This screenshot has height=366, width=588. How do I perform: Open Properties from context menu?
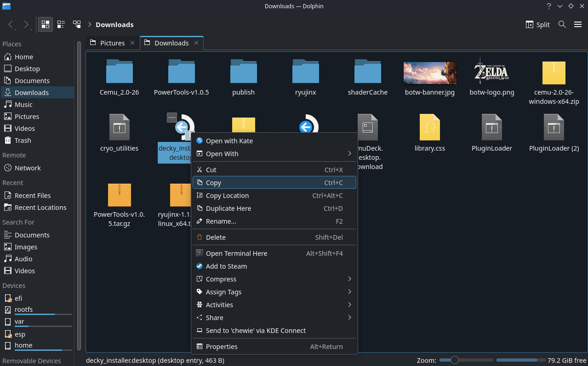274,347
